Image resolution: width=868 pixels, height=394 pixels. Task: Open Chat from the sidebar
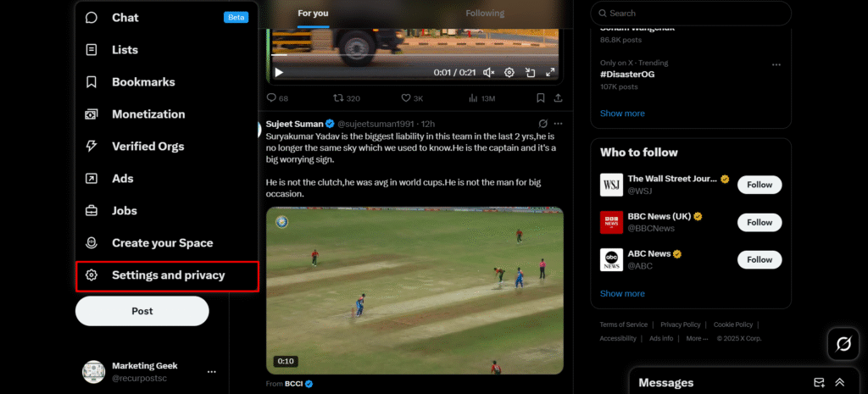coord(167,18)
